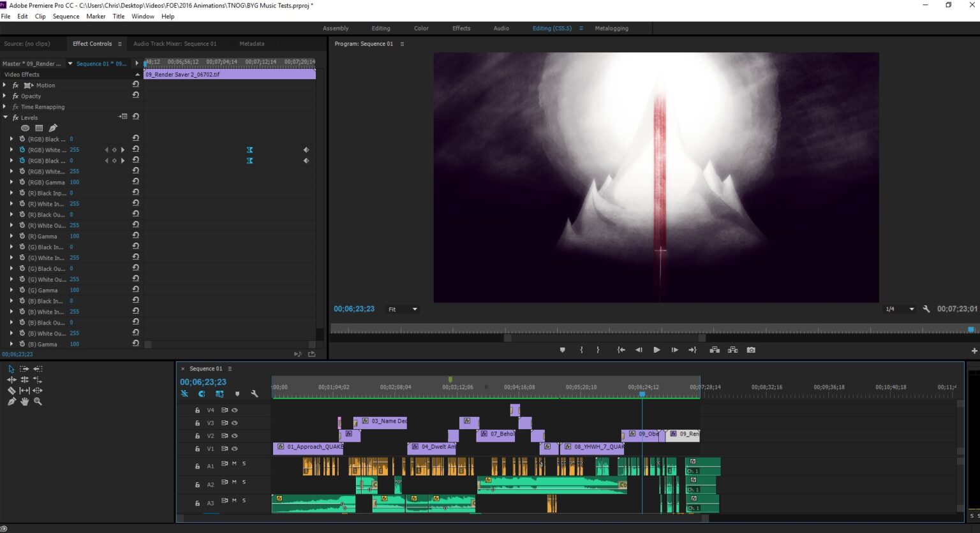The image size is (980, 533).
Task: Click Program monitor playhead on scrub bar
Action: coord(971,330)
